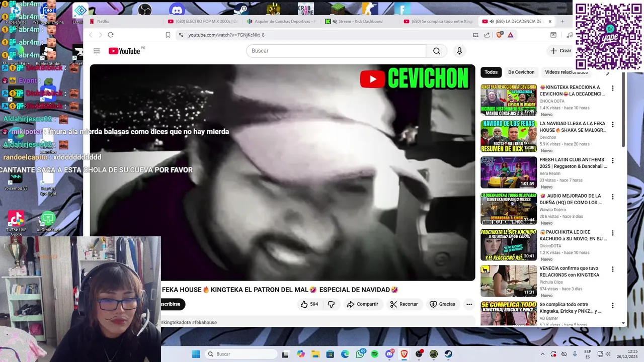The image size is (644, 362).
Task: Click the #fekahouse hashtag
Action: click(204, 322)
